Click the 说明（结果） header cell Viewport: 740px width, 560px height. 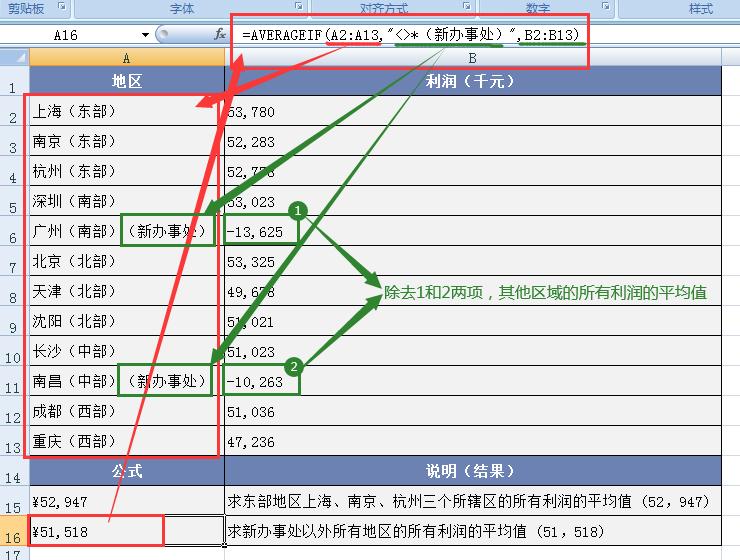[x=473, y=471]
